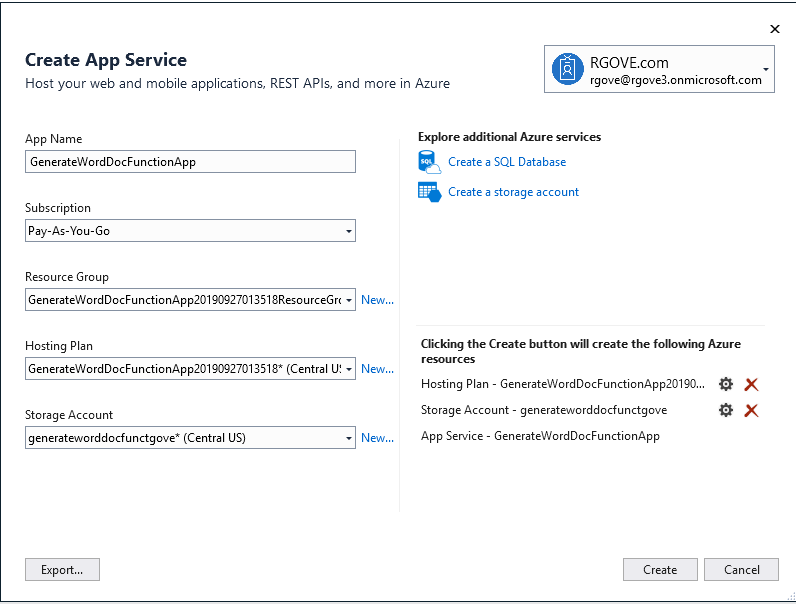Open the Hosting Plan dropdown
Image resolution: width=796 pixels, height=604 pixels.
pos(190,369)
